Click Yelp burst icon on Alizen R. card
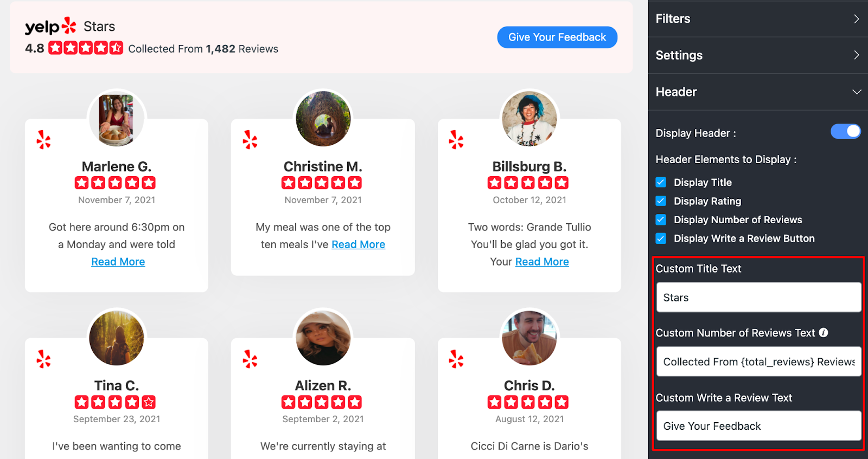 pyautogui.click(x=250, y=359)
